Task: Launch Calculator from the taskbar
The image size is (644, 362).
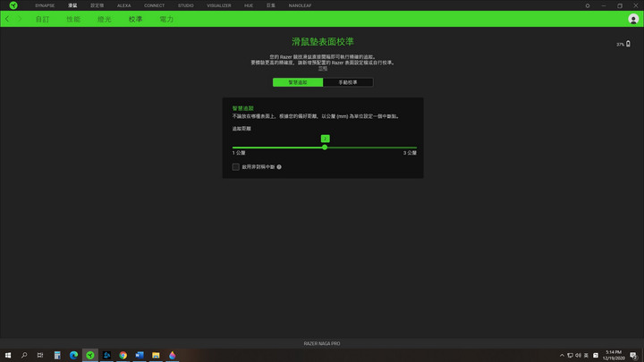Action: [x=57, y=355]
